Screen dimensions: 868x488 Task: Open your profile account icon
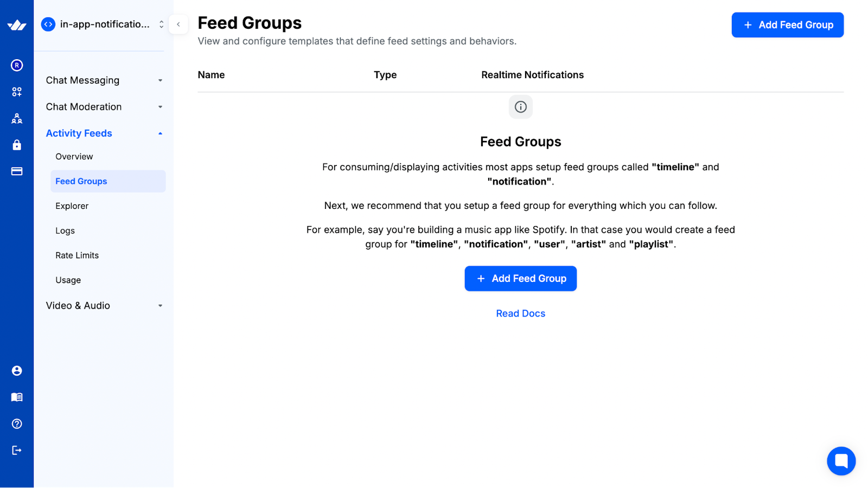tap(17, 370)
